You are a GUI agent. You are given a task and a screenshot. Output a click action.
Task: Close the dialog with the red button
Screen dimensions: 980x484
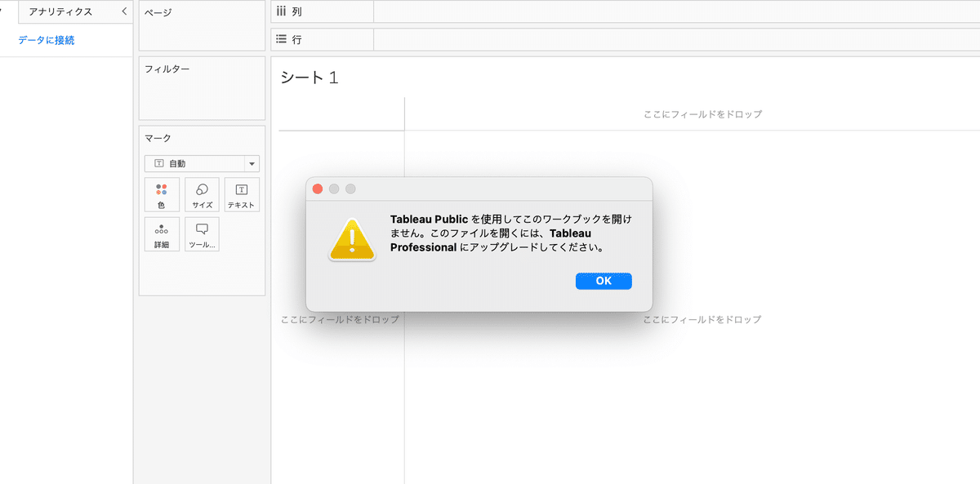(x=318, y=189)
